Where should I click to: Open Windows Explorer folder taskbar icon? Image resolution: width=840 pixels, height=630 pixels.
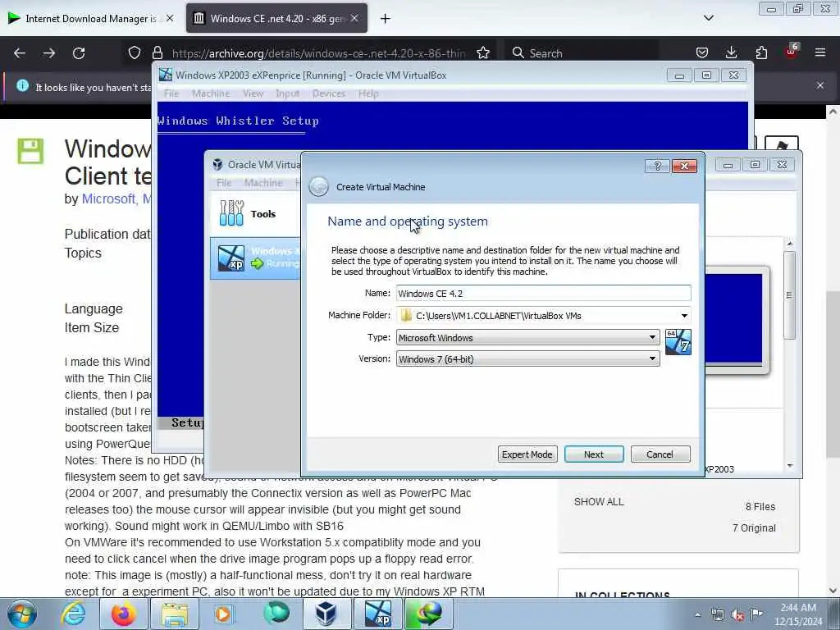pyautogui.click(x=175, y=614)
